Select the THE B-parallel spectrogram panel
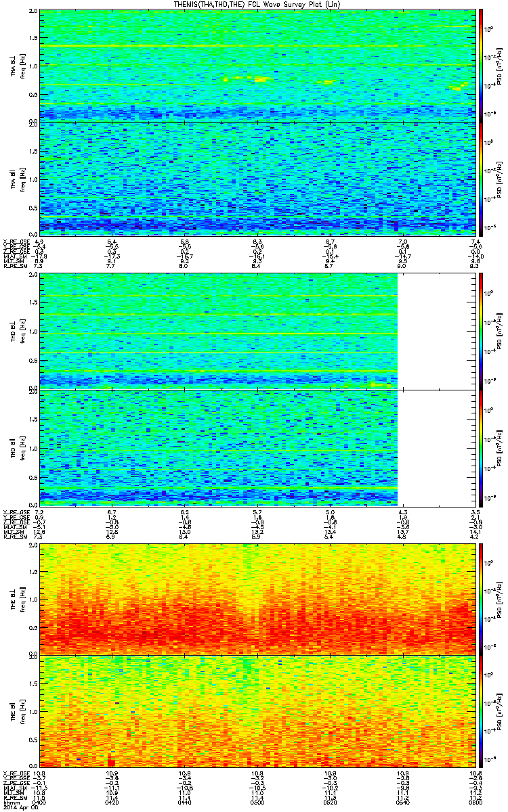The height and width of the screenshot is (812, 508). [257, 711]
